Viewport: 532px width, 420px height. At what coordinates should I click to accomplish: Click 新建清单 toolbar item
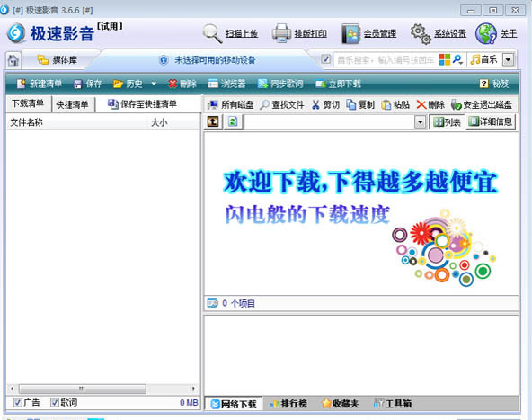click(40, 84)
